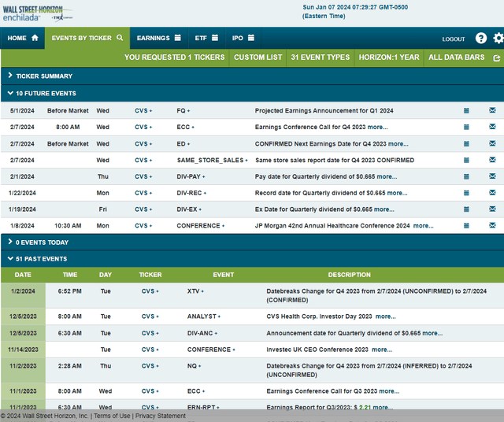Click the Description column header

(x=350, y=275)
